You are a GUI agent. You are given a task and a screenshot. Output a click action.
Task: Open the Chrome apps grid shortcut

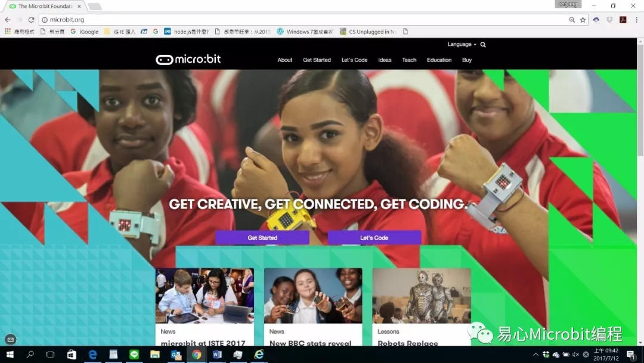coord(7,31)
